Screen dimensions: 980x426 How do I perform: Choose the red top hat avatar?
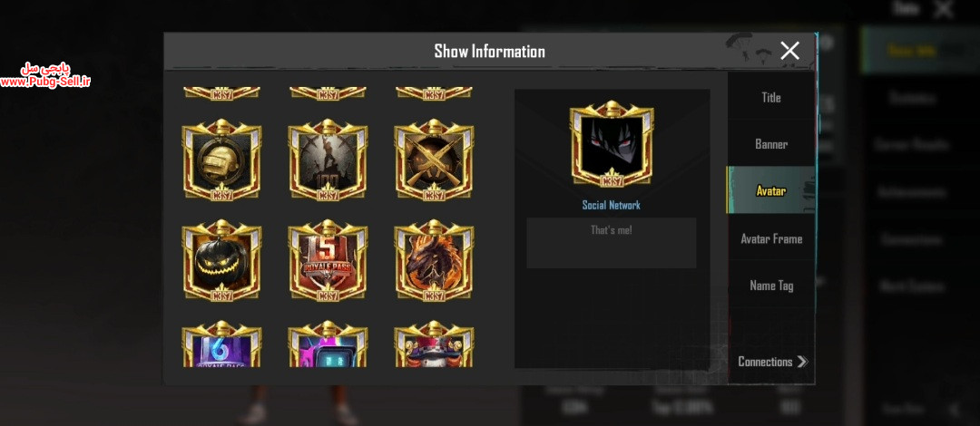tap(434, 344)
